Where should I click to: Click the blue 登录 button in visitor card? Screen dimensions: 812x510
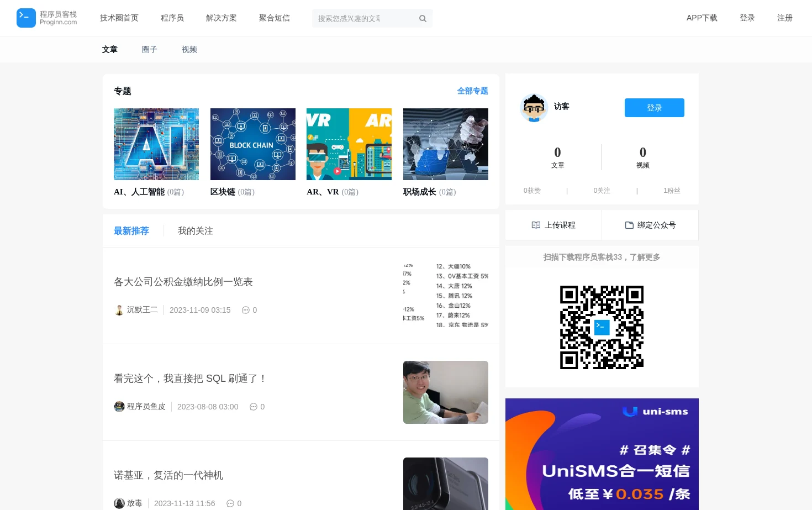coord(655,108)
